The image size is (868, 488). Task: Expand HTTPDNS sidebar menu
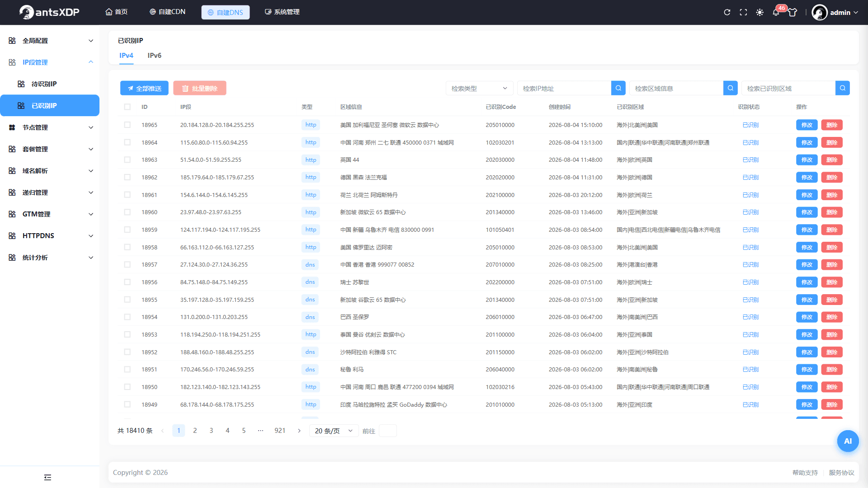tap(50, 236)
